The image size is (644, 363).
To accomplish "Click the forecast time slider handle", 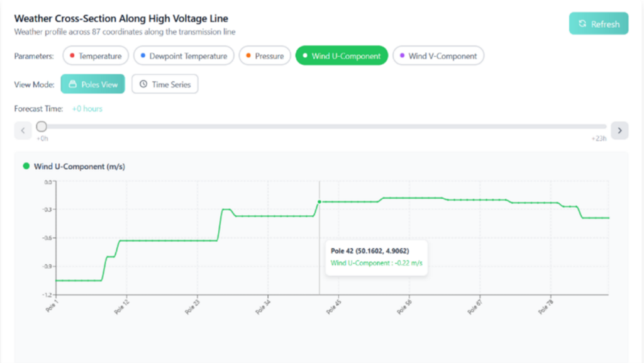I will click(42, 126).
